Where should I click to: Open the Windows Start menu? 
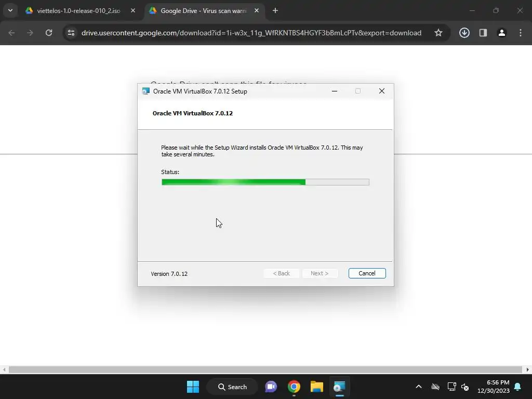(x=193, y=387)
